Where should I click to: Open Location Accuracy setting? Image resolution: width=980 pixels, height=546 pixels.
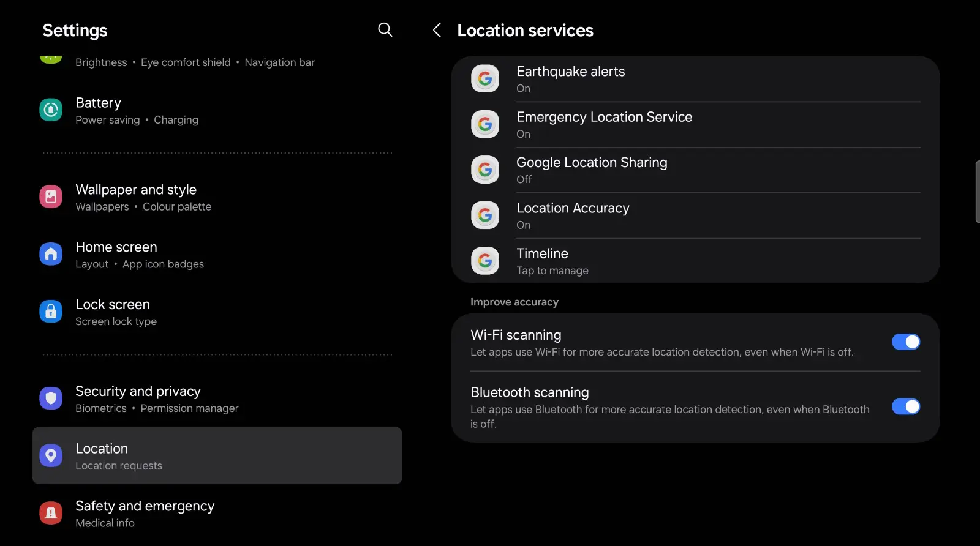695,215
